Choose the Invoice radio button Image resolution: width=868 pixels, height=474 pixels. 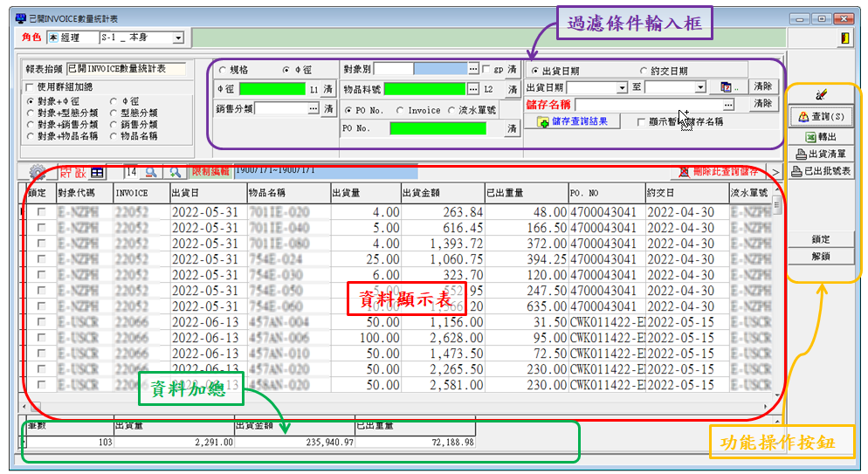click(x=401, y=110)
